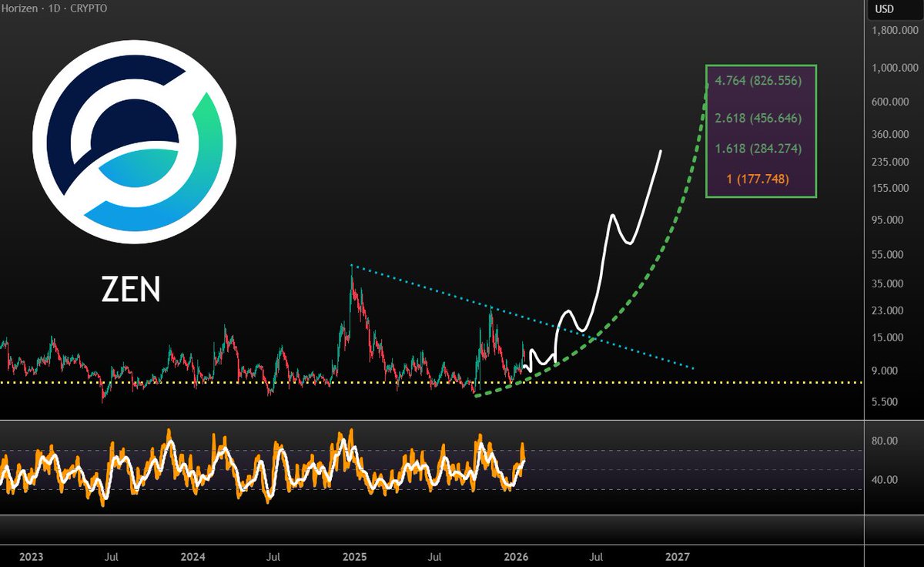Screen dimensions: 924x567
Task: Click the 1,000.000 price axis label
Action: tap(894, 68)
